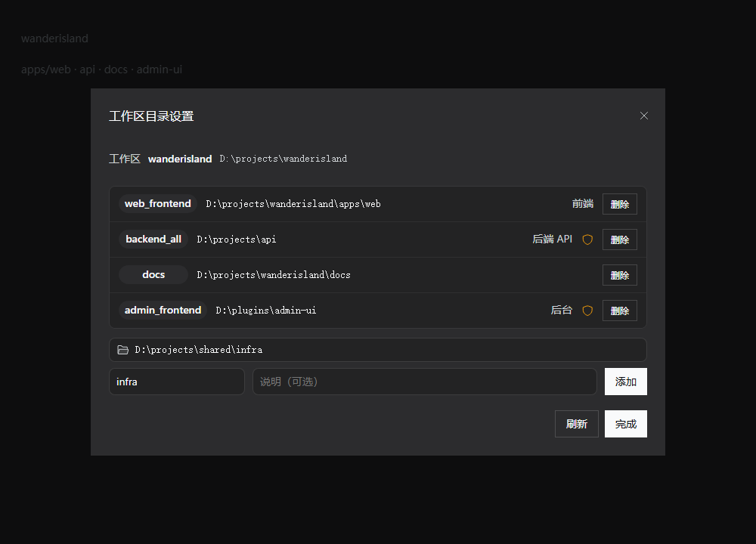The height and width of the screenshot is (544, 756).
Task: Select the admin_frontend name tag
Action: coord(163,311)
